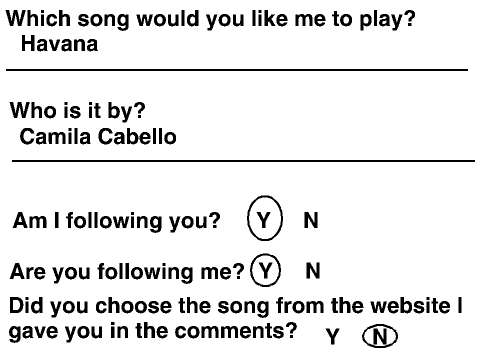Screen dimensions: 480x360
Task: Click the answer line below Havana
Action: click(237, 70)
